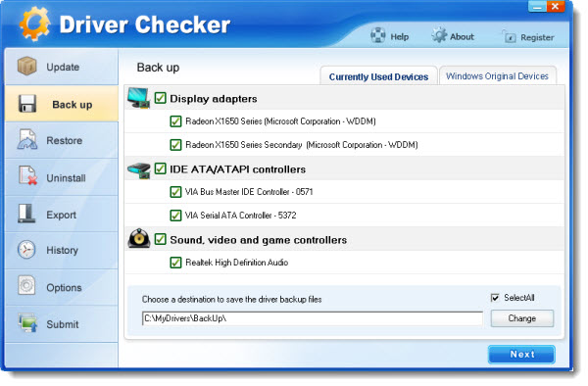Click the Submit monitor icon
Viewport: 588px width, 386px height.
[27, 322]
